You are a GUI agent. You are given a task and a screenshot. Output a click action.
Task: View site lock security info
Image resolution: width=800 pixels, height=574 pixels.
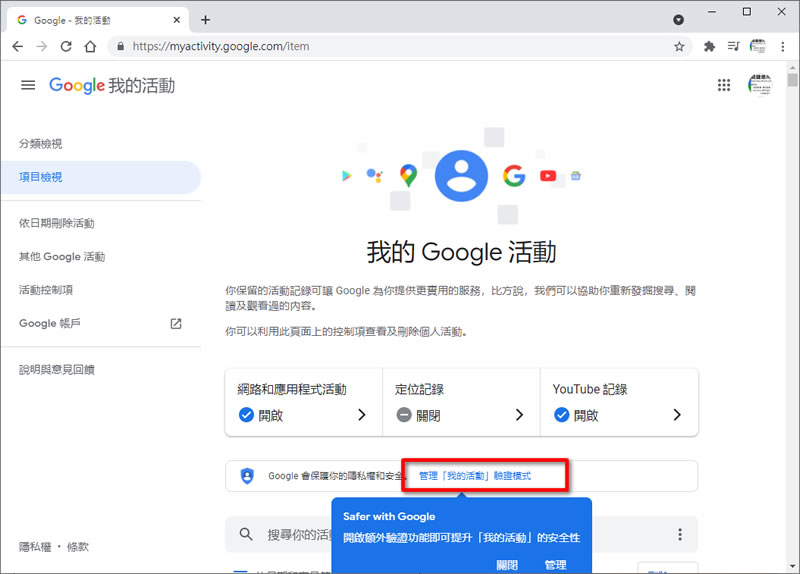tap(120, 46)
